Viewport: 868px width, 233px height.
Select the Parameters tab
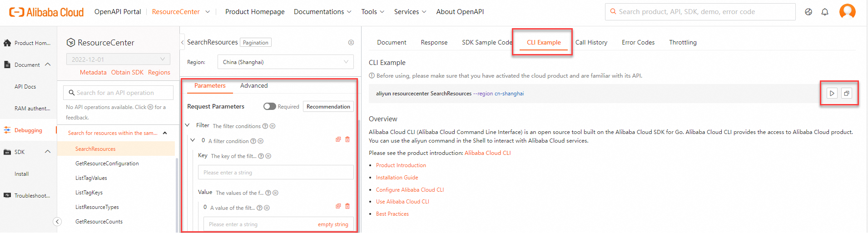tap(210, 85)
